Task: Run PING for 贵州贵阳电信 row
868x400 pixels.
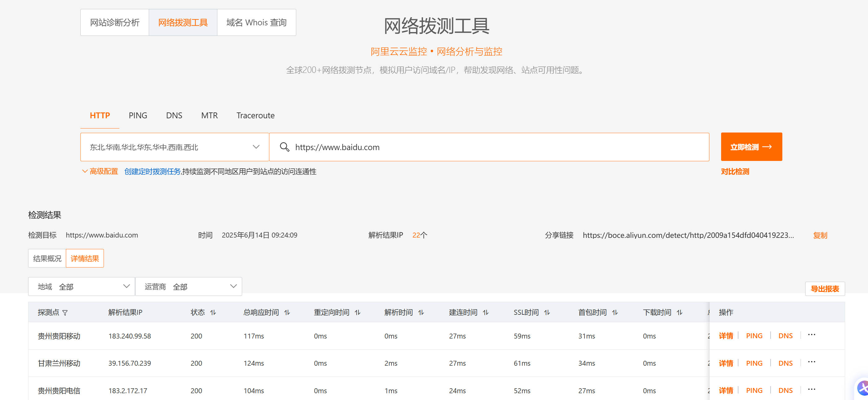Action: coord(754,390)
